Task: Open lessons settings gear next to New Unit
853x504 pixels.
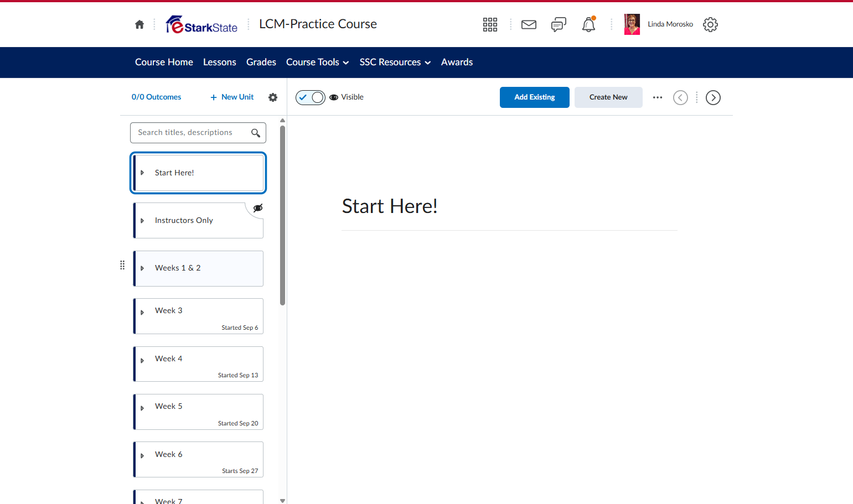Action: [x=273, y=97]
